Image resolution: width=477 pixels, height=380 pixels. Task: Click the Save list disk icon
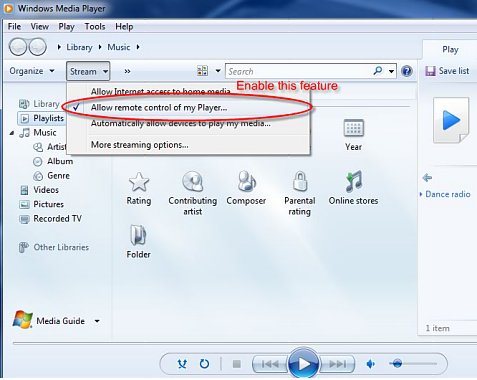pos(430,71)
